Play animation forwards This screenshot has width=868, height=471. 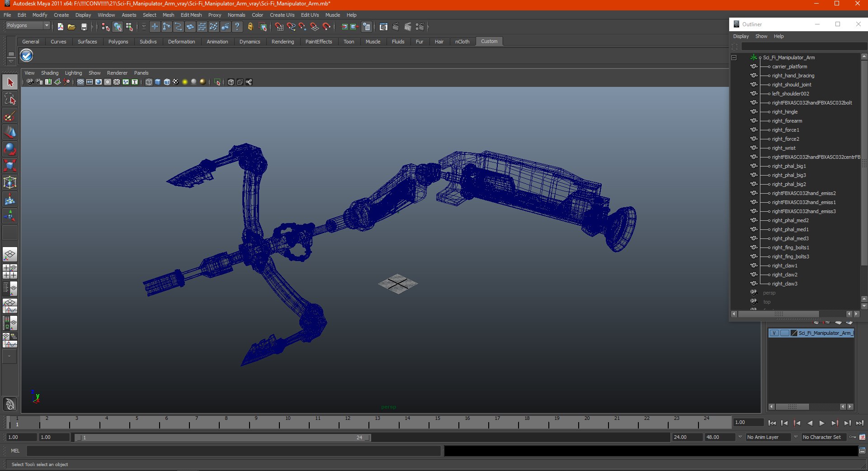(x=822, y=423)
